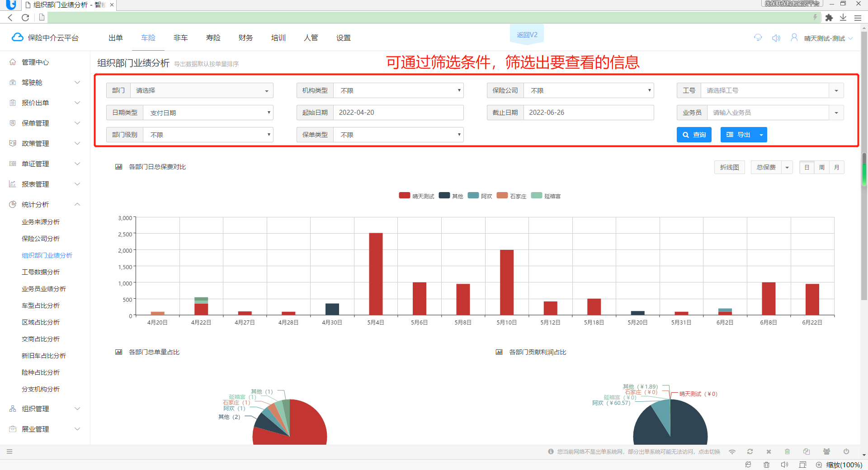Click the power icon in bottom status bar

point(846,451)
